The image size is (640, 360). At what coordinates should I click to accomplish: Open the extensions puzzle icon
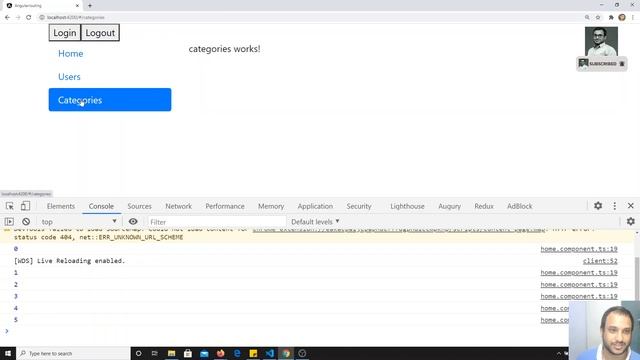click(611, 17)
